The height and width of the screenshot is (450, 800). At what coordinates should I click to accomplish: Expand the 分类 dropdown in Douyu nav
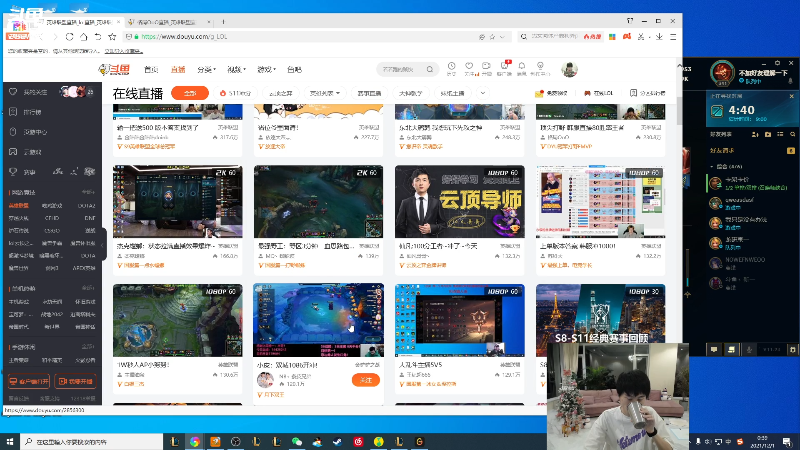pyautogui.click(x=207, y=69)
